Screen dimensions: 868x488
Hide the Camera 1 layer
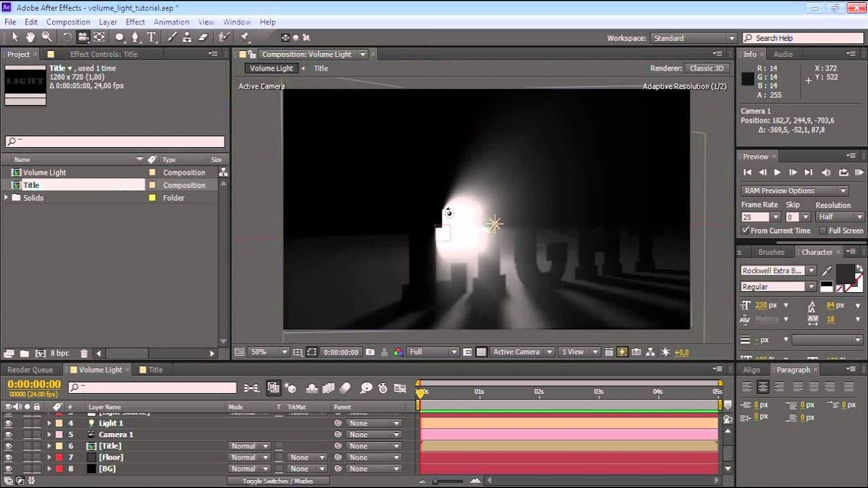pos(8,434)
